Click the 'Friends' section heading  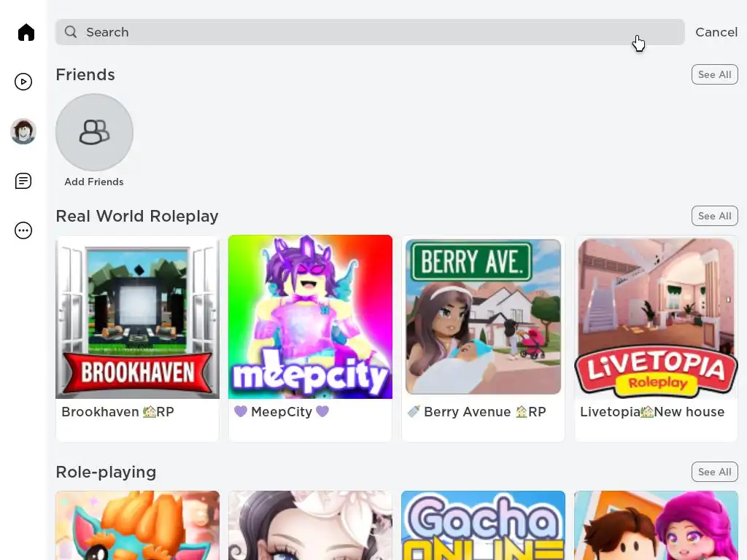tap(85, 75)
